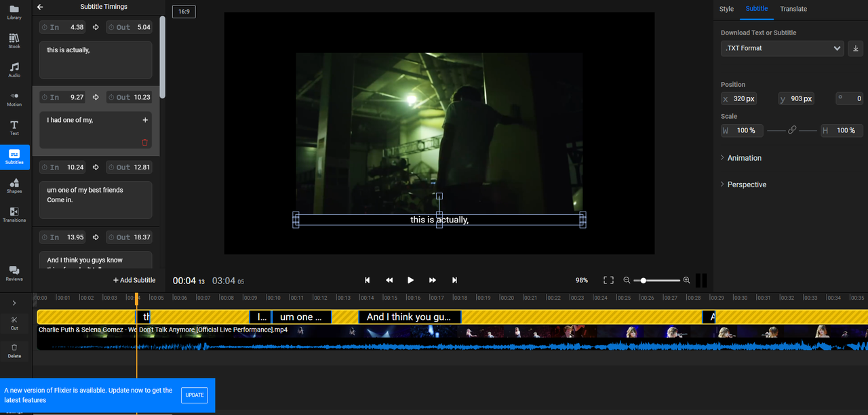Edit the W scale 100 % field

coord(743,130)
